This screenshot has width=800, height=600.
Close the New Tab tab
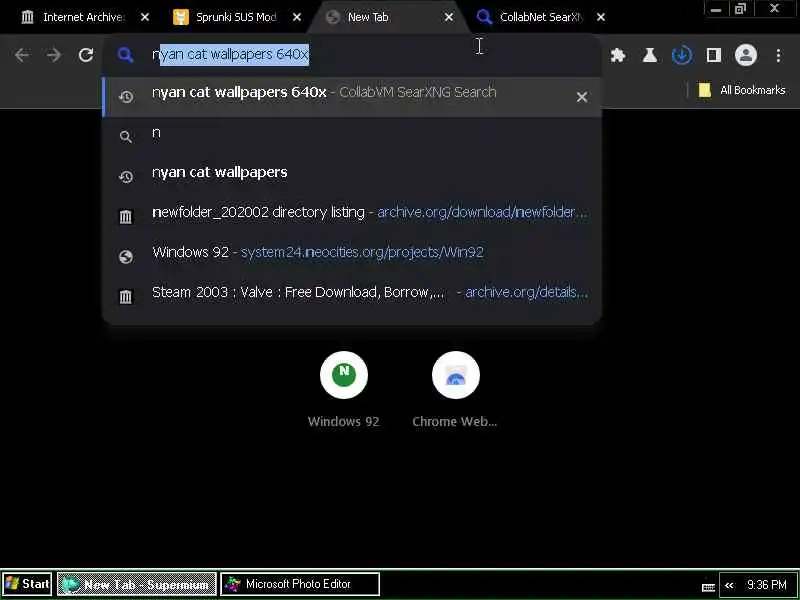(x=449, y=17)
